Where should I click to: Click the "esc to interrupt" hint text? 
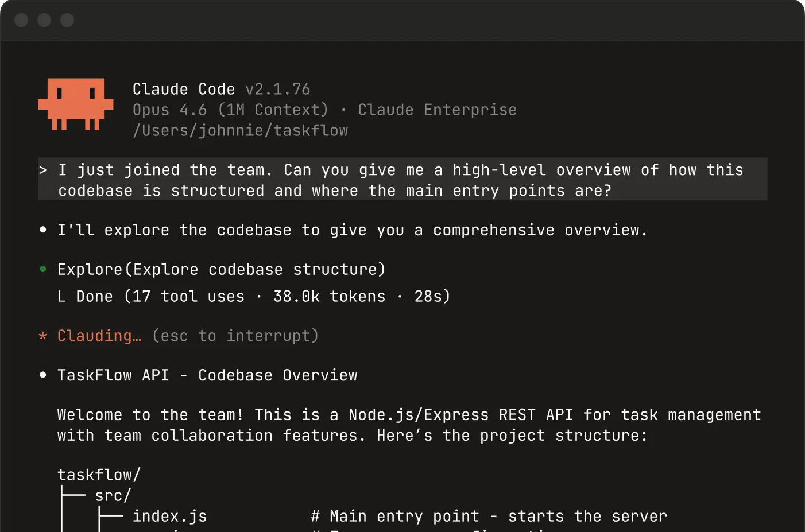pos(235,336)
